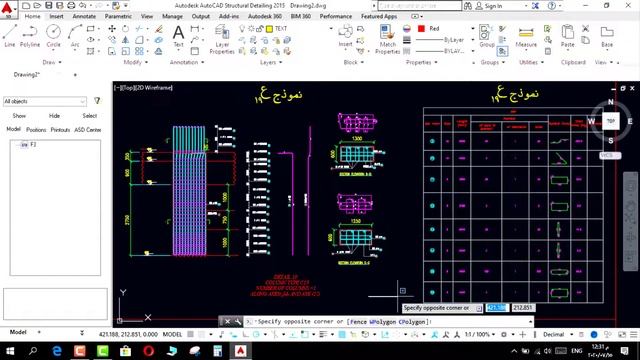Click the Plot printer icon in quick access toolbar
Screen dimensions: 640x360
pos(71,6)
